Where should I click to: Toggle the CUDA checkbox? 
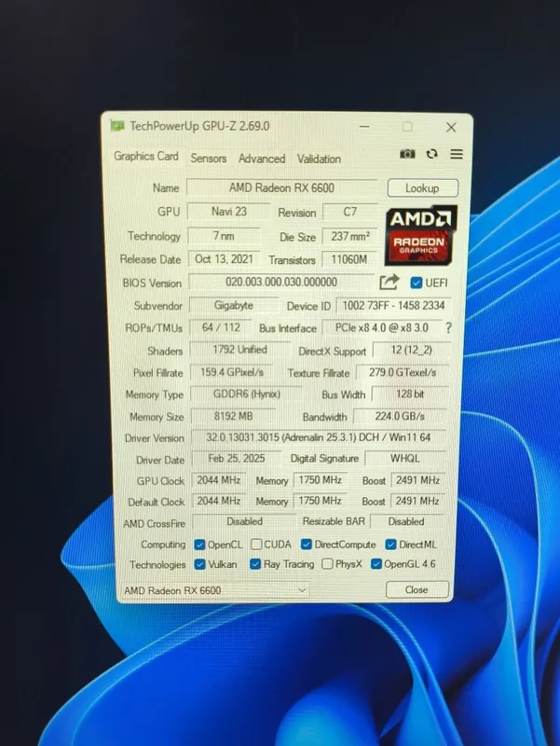point(256,544)
